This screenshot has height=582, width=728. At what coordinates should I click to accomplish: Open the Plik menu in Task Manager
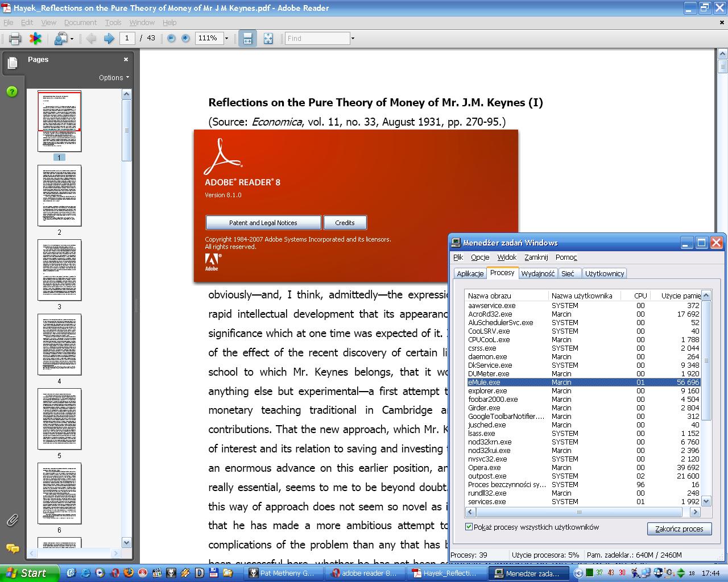click(x=458, y=257)
